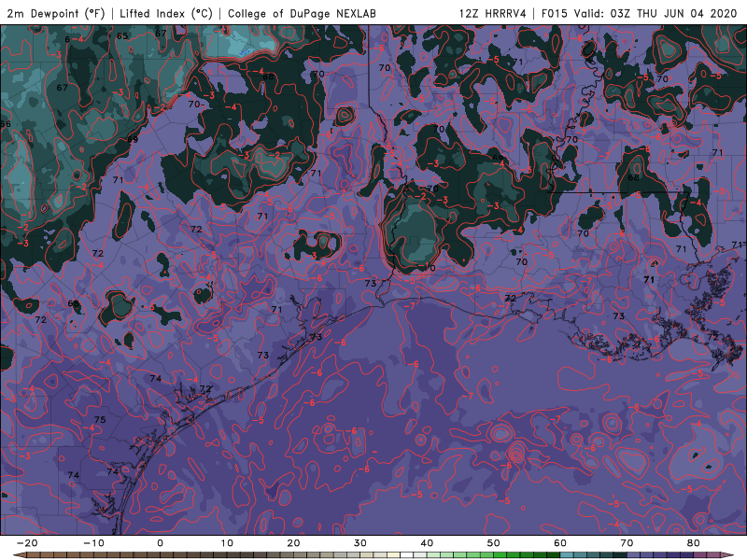Screen dimensions: 747x560
Task: Click the left arrow end of the color bar
Action: point(19,555)
